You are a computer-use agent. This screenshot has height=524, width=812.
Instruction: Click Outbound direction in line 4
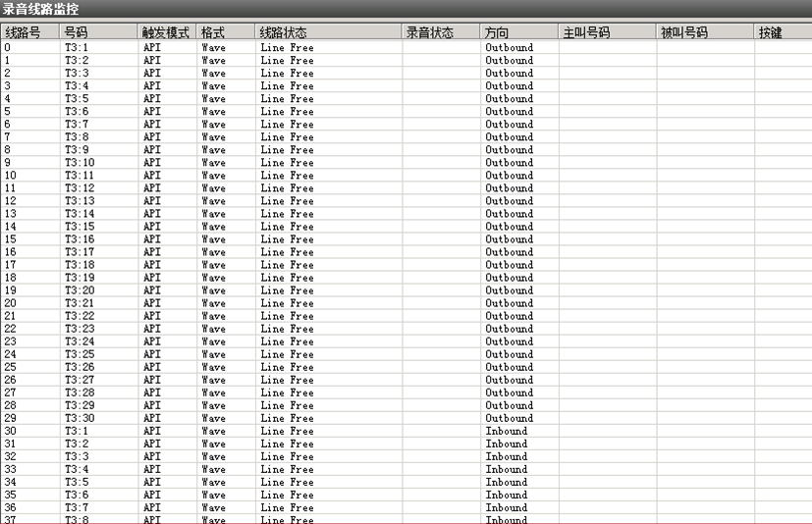[x=509, y=98]
